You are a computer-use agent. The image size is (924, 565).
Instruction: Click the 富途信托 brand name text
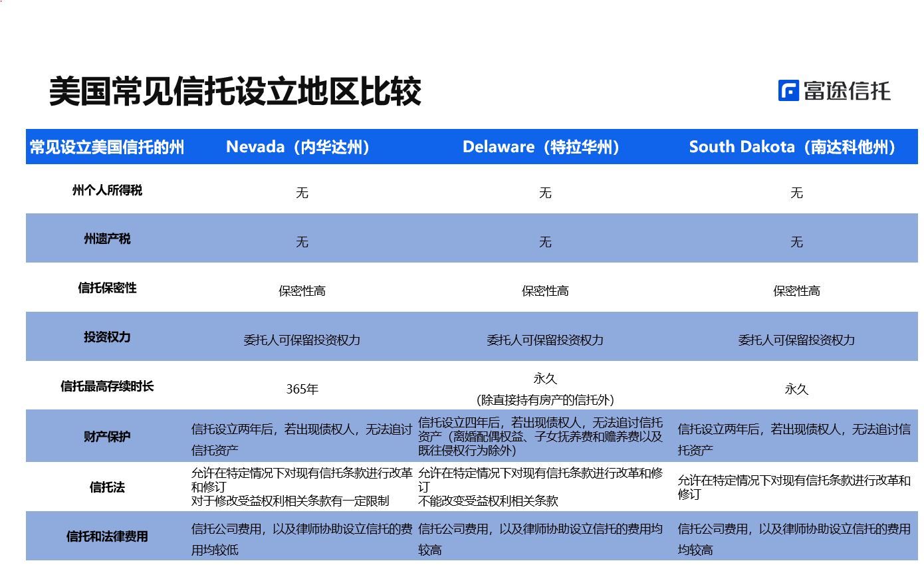tap(847, 90)
